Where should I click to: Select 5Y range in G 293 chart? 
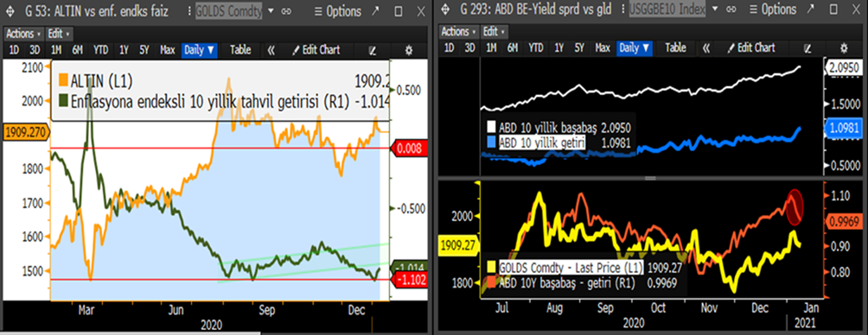(579, 48)
